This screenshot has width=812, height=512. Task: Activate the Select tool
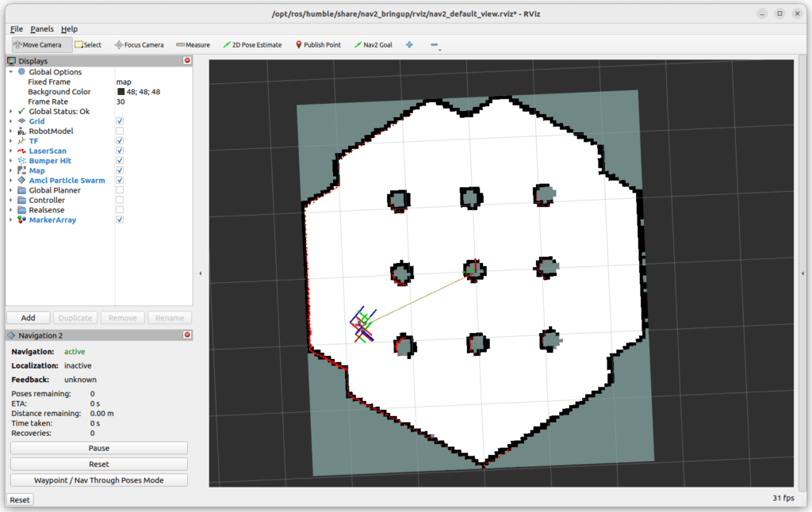click(88, 45)
